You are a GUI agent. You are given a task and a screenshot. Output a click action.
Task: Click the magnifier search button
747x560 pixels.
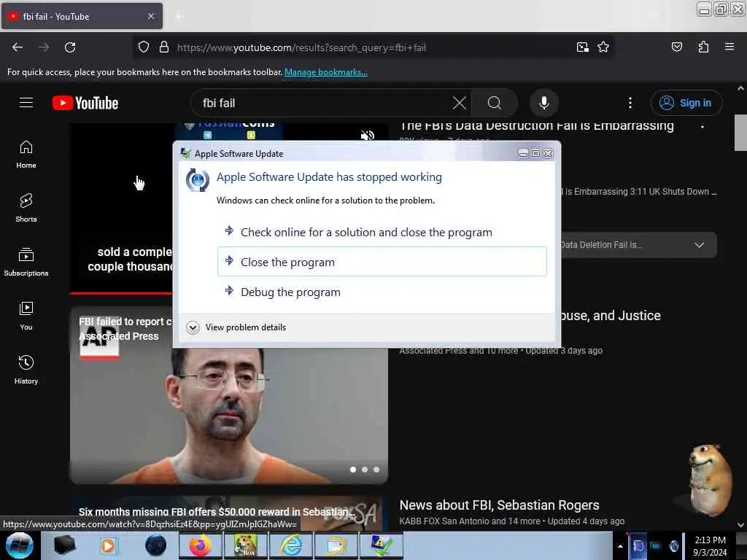point(495,103)
